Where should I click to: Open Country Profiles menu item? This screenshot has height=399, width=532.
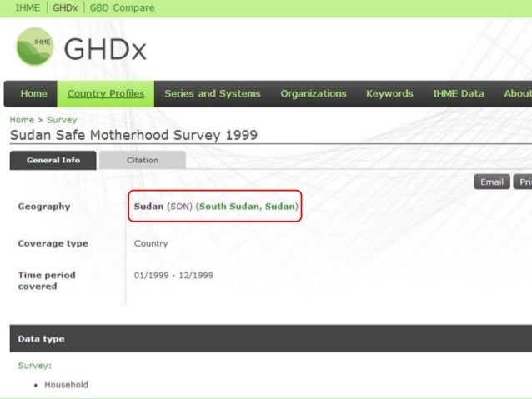pos(106,93)
